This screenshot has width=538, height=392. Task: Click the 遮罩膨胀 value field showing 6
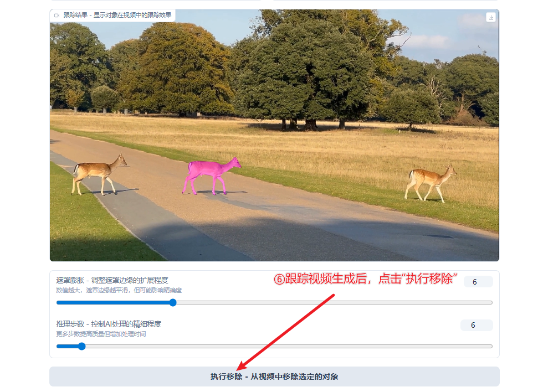(478, 282)
